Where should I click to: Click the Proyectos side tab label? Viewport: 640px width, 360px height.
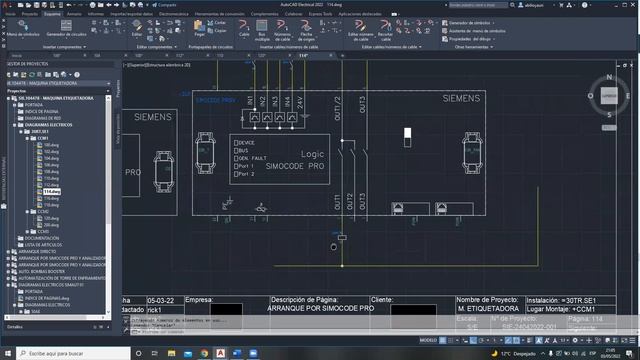click(118, 89)
